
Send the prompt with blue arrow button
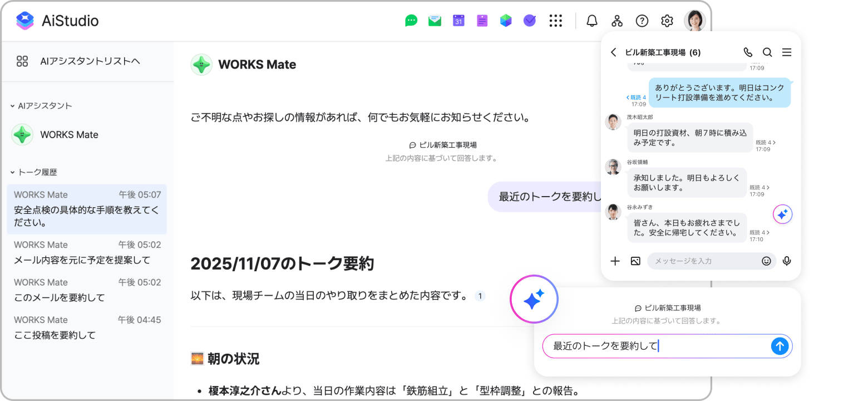tap(780, 346)
